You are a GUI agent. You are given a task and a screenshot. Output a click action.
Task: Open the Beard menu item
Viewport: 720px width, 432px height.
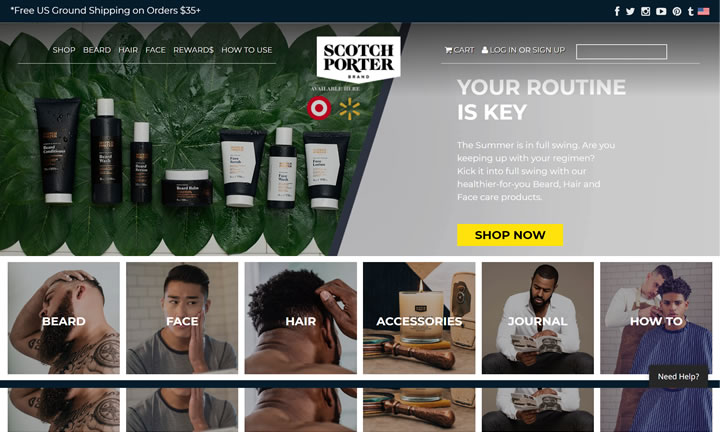coord(97,50)
